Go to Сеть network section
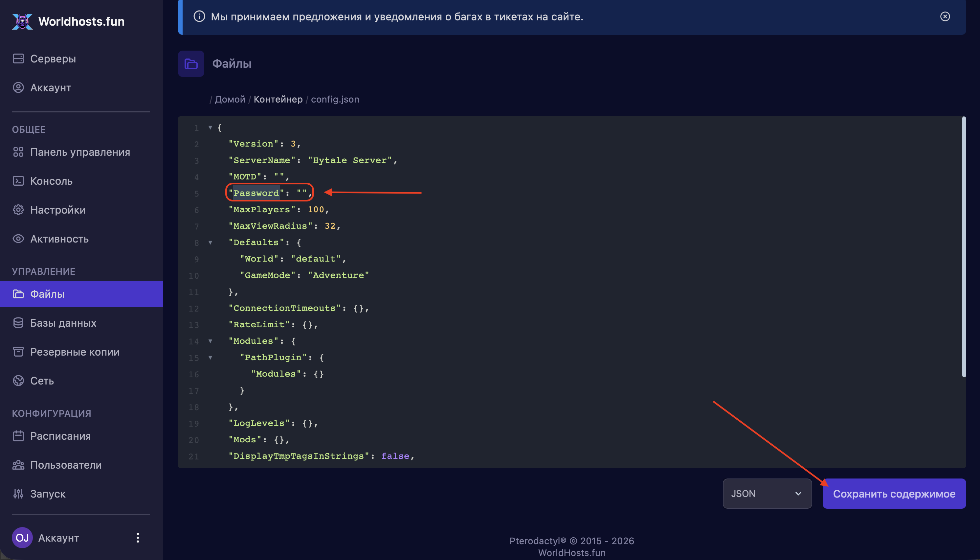Screen dimensions: 980x560 42,380
